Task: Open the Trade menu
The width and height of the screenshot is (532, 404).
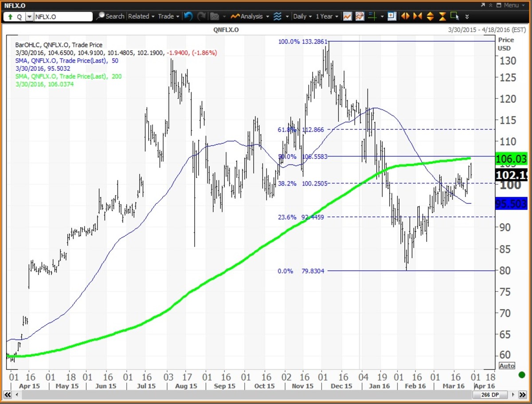Action: 168,16
